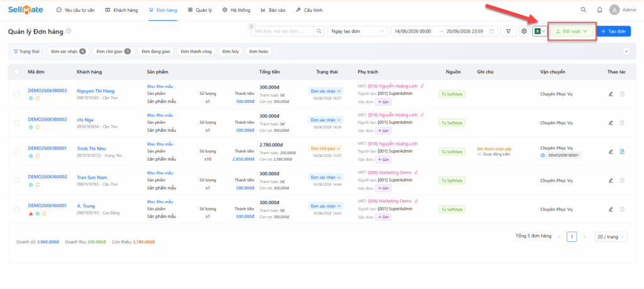Open the blue document icon for DEMO2606180001

622,151
